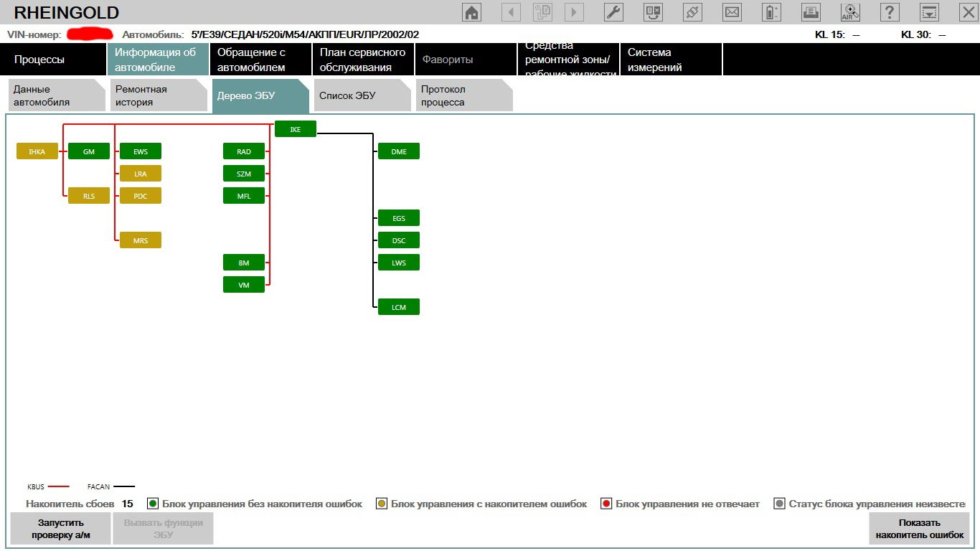This screenshot has height=551, width=980.
Task: Open Система измерений menu
Action: (x=671, y=60)
